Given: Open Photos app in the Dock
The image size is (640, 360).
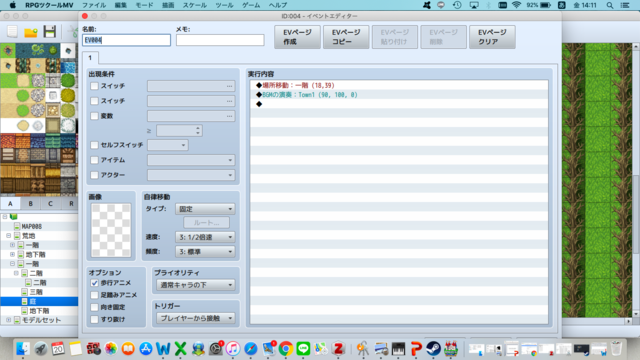Looking at the screenshot, I should click(111, 349).
